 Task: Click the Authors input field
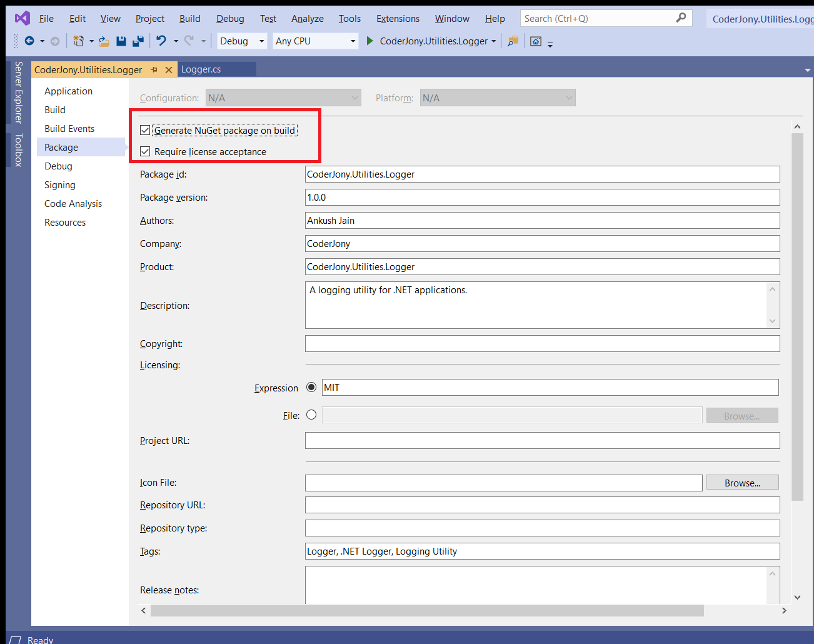click(542, 220)
